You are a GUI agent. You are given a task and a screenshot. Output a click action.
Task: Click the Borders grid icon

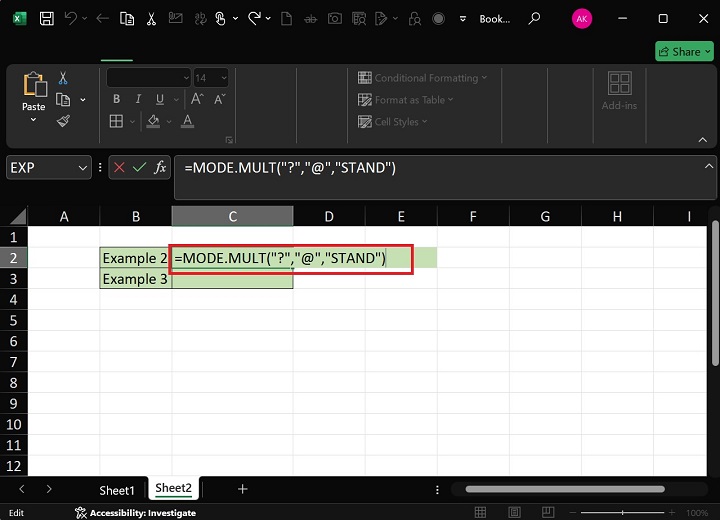point(116,121)
